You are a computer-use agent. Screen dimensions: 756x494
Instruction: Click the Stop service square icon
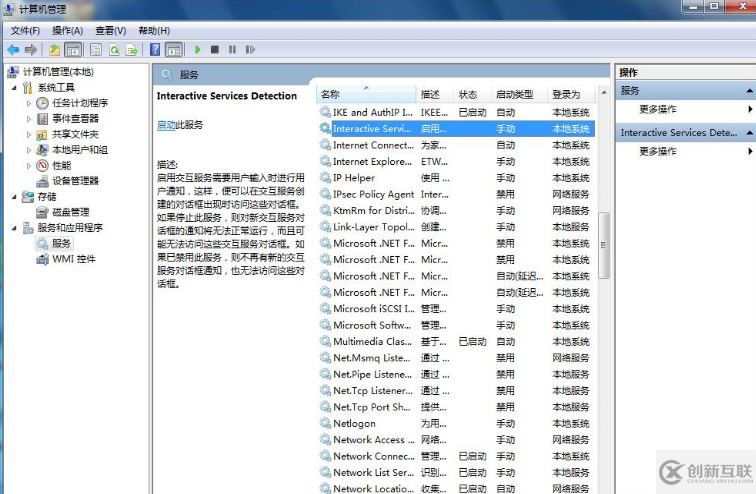215,50
